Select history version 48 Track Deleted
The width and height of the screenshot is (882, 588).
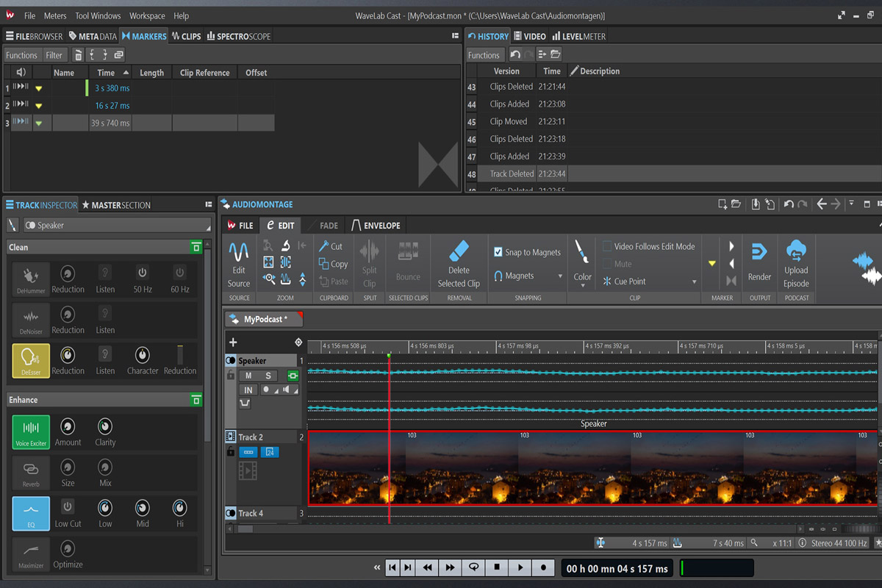point(673,174)
